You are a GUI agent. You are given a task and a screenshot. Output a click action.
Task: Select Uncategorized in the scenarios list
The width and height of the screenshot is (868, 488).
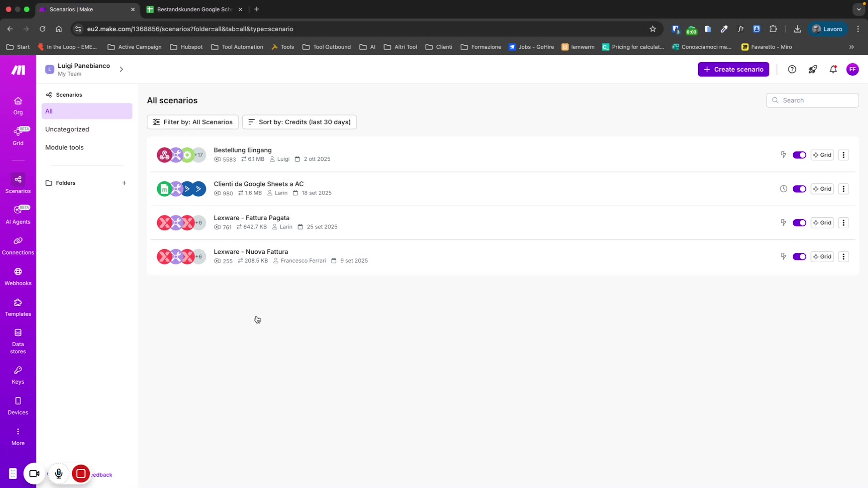67,129
